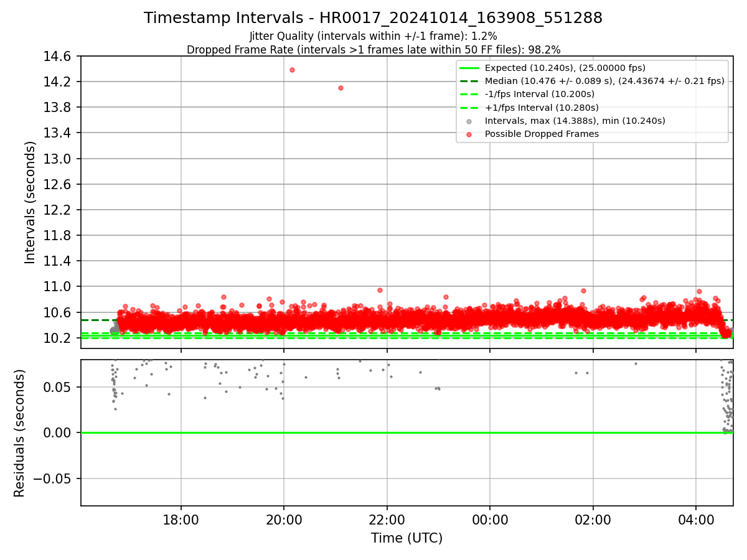
Task: Click the solid green line sample beside "Expected"
Action: (x=469, y=68)
